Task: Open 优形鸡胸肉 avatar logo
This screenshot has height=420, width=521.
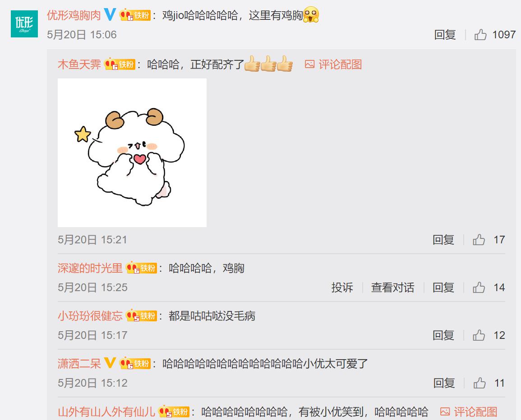Action: 24,23
